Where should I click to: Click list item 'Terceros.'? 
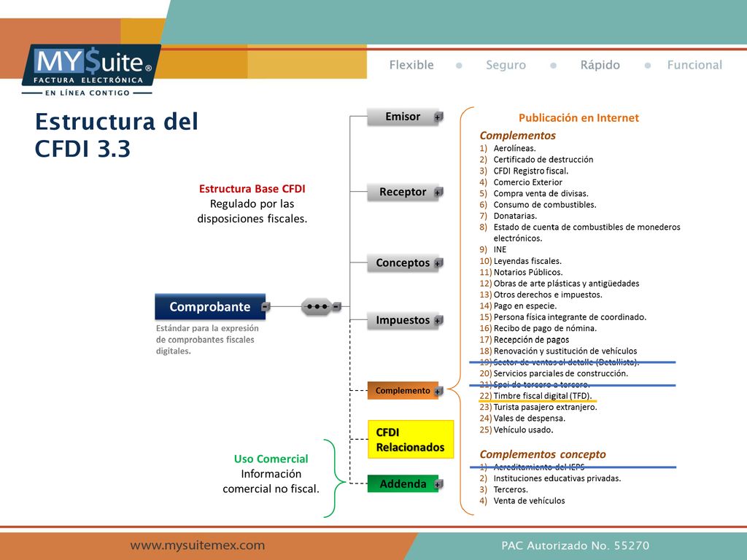[511, 489]
